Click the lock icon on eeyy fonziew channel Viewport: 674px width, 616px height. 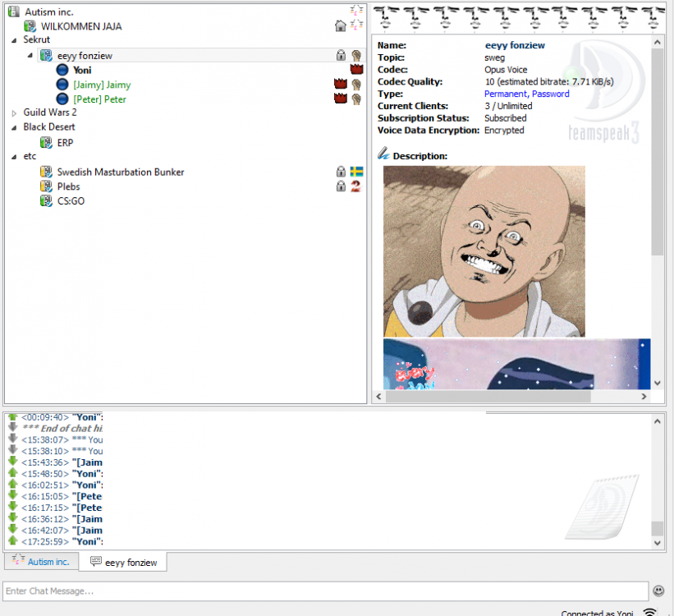(341, 55)
